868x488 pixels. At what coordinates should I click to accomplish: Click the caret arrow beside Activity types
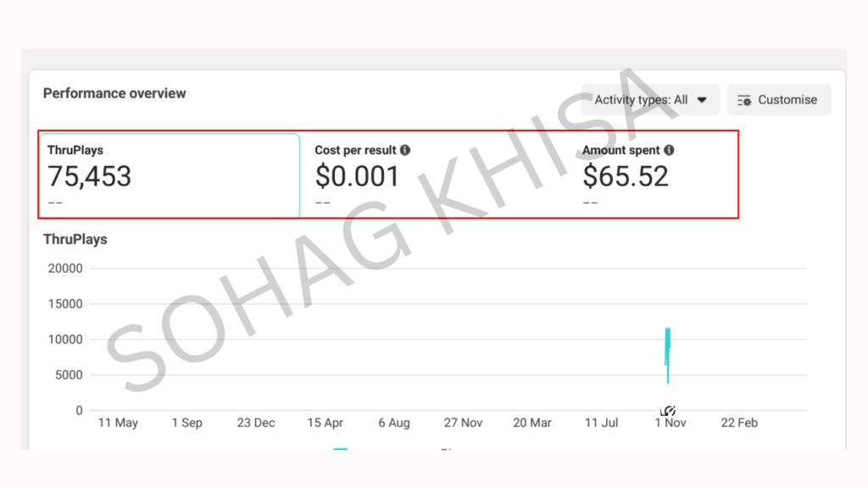point(702,100)
